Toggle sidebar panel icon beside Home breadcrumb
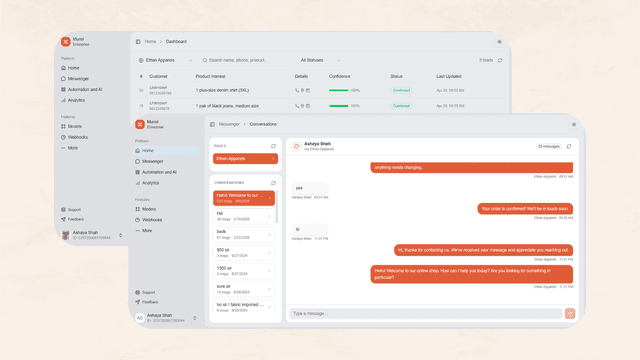The width and height of the screenshot is (640, 360). coord(138,42)
